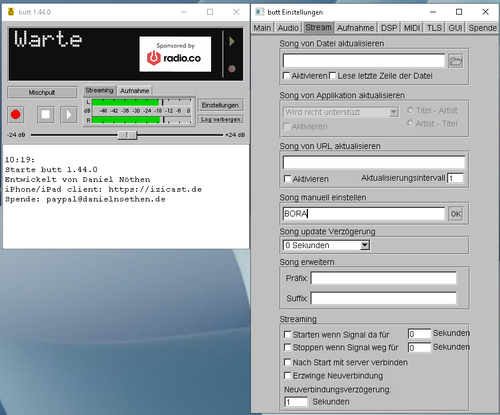Toggle Stoppen wenn Signal weg für
This screenshot has height=415, width=500.
click(x=287, y=347)
